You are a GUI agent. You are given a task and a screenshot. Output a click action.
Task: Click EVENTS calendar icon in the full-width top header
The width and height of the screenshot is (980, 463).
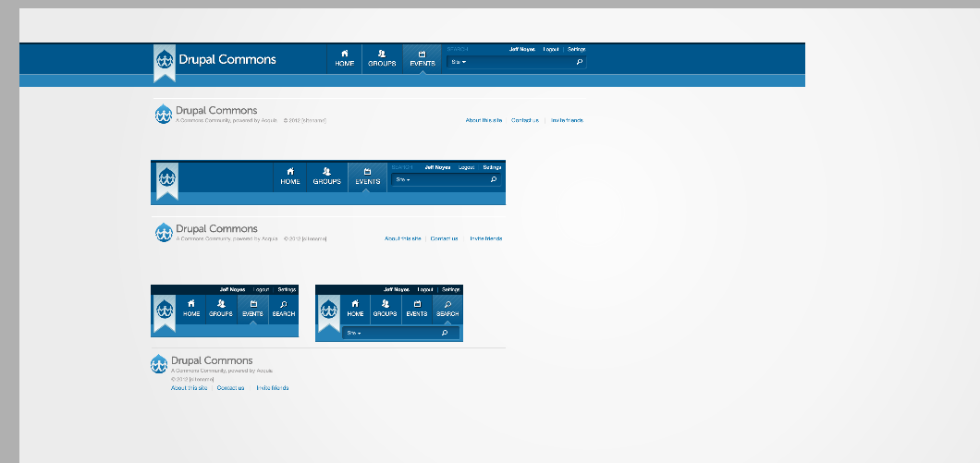(x=422, y=54)
